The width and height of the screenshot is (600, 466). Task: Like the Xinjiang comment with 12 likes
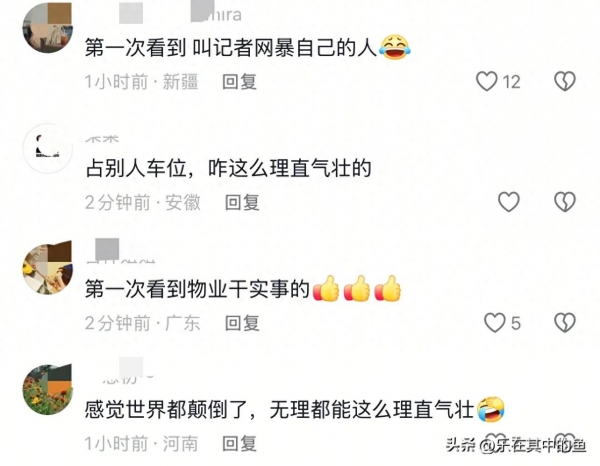(x=486, y=81)
